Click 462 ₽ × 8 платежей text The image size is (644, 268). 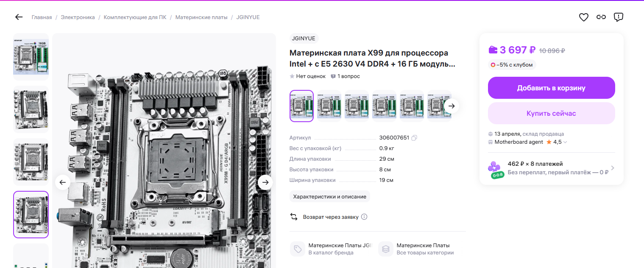[x=535, y=164]
